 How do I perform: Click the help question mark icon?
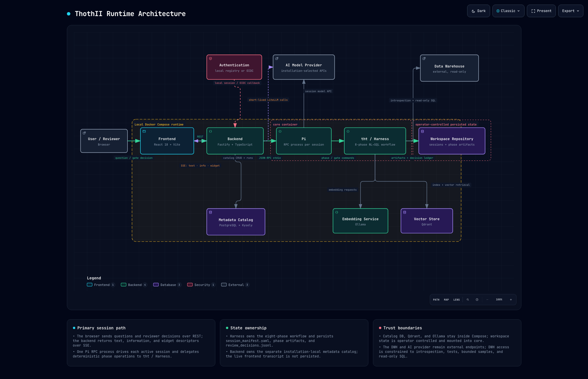(477, 299)
